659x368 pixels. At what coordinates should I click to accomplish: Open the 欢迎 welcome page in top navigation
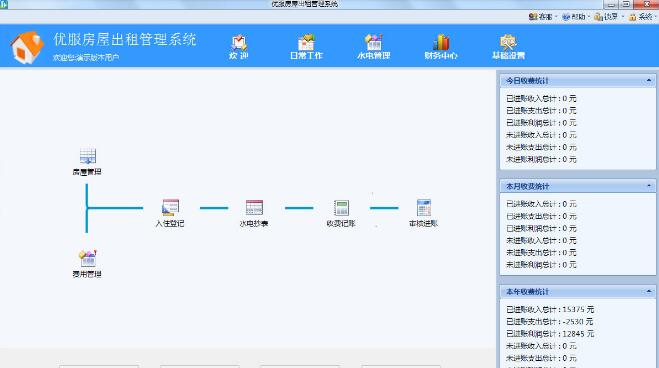(239, 47)
